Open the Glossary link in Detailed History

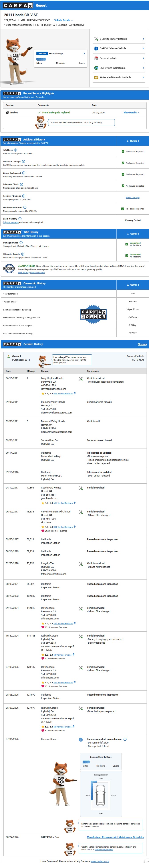tap(142, 344)
